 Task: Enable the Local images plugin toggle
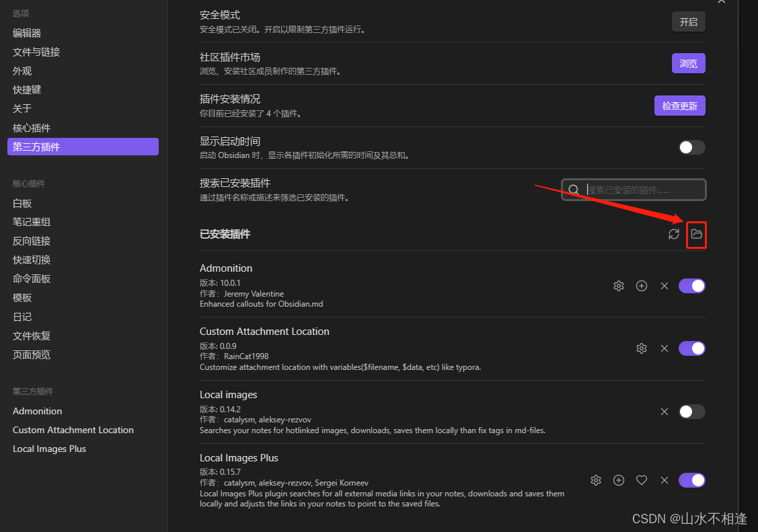[x=692, y=411]
